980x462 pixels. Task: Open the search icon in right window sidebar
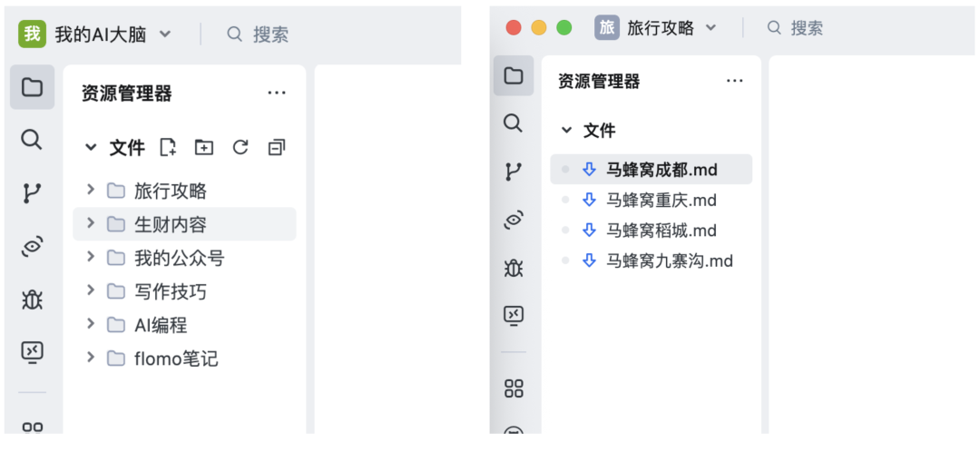point(514,123)
